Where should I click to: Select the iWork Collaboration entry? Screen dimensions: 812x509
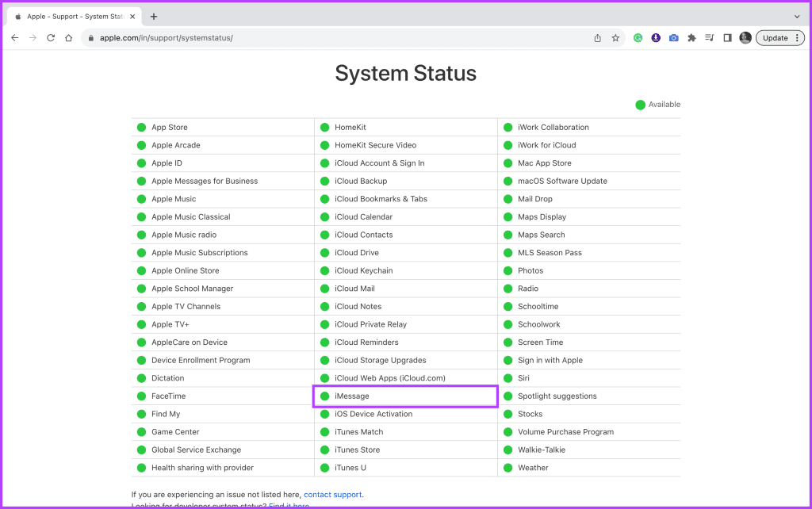pos(553,128)
